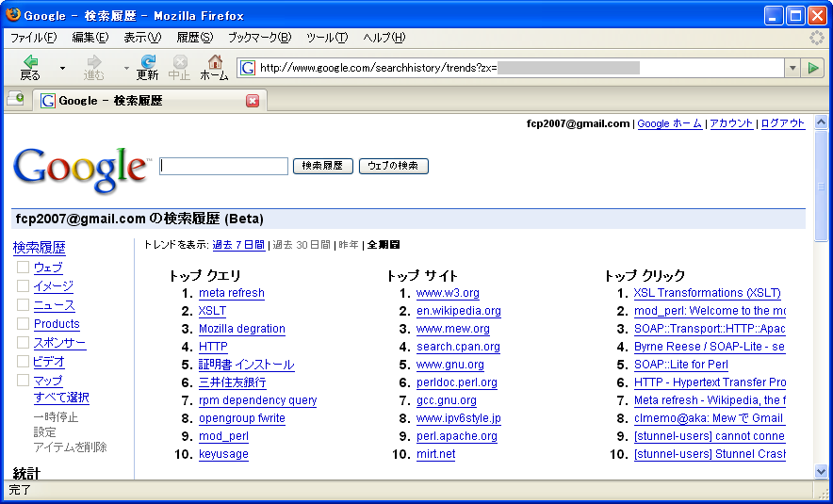The image size is (833, 504).
Task: Click the activity throbber icon in menu bar
Action: pos(817,37)
